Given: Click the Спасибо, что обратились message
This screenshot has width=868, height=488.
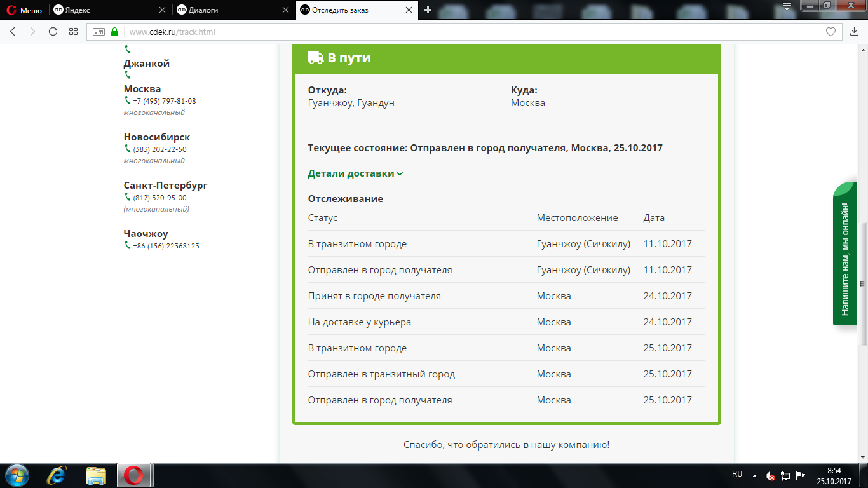Looking at the screenshot, I should click(x=506, y=445).
